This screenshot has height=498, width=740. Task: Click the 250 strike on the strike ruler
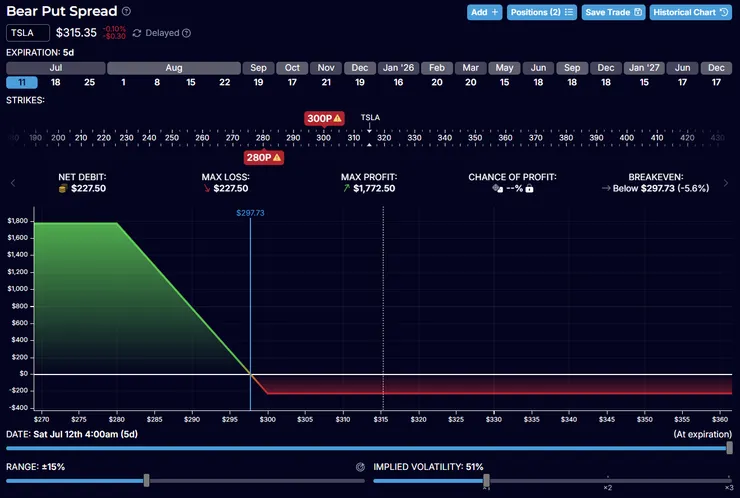172,138
